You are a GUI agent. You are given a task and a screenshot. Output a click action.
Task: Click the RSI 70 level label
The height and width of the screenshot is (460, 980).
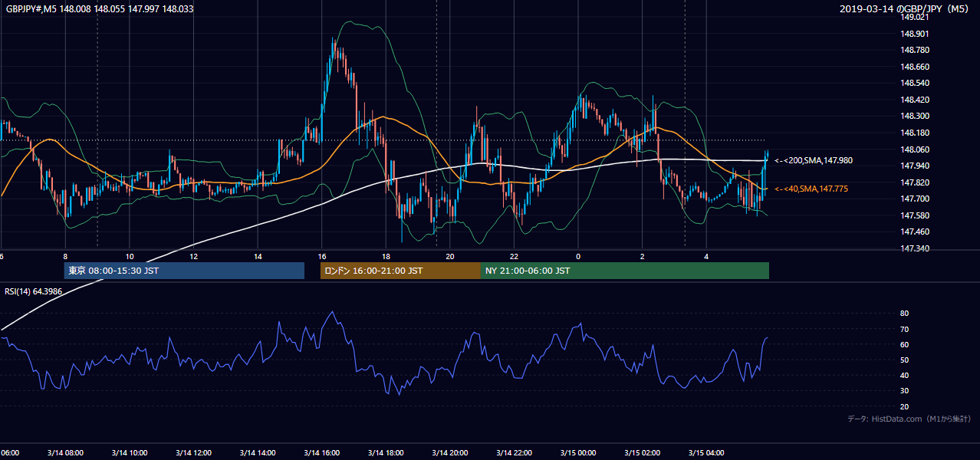click(904, 329)
